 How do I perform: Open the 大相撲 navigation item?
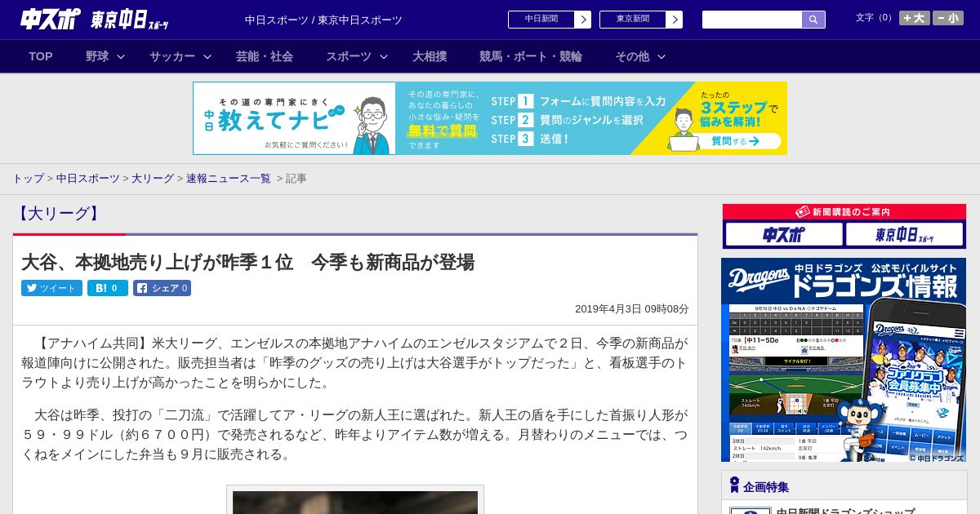(430, 56)
